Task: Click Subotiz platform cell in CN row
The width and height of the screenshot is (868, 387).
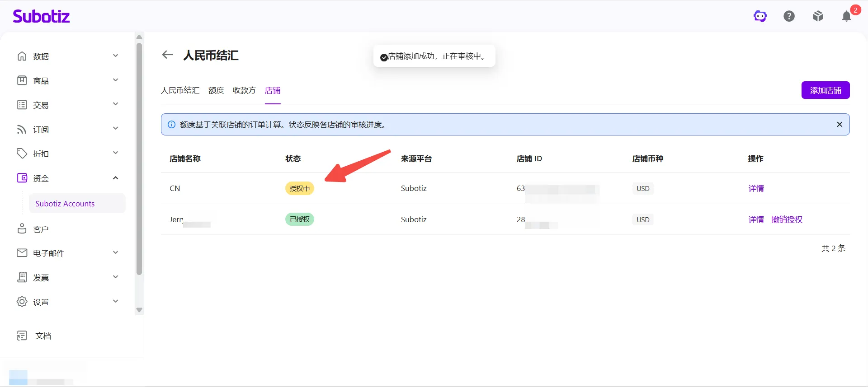Action: pyautogui.click(x=414, y=188)
